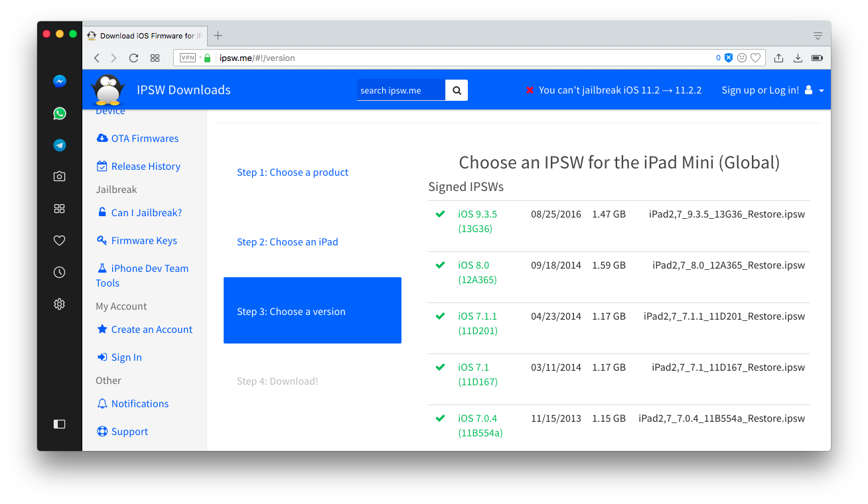Open the tab menu at the tab bar end
The height and width of the screenshot is (504, 868).
tap(818, 36)
